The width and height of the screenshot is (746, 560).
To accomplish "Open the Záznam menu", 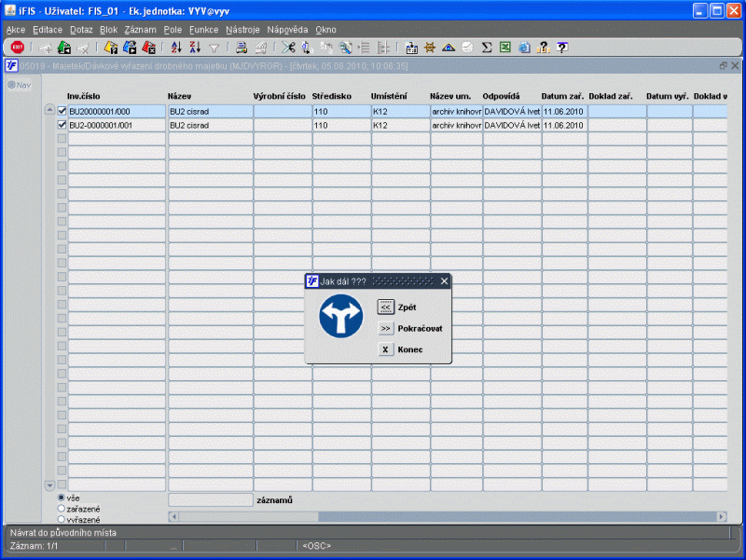I will point(141,30).
